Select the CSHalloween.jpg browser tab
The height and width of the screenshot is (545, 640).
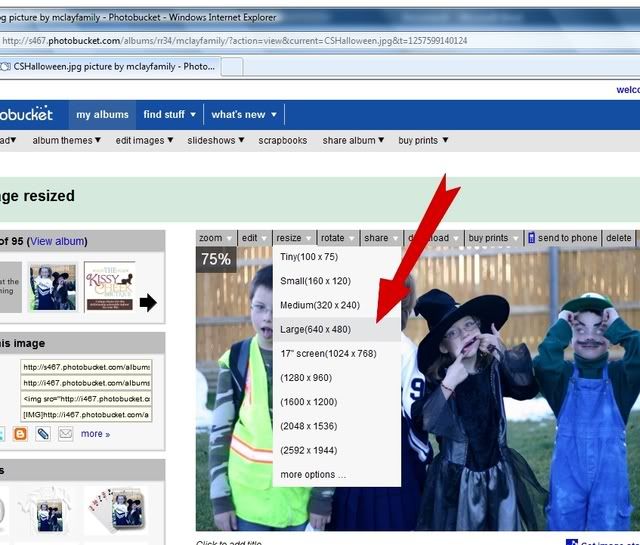(110, 67)
